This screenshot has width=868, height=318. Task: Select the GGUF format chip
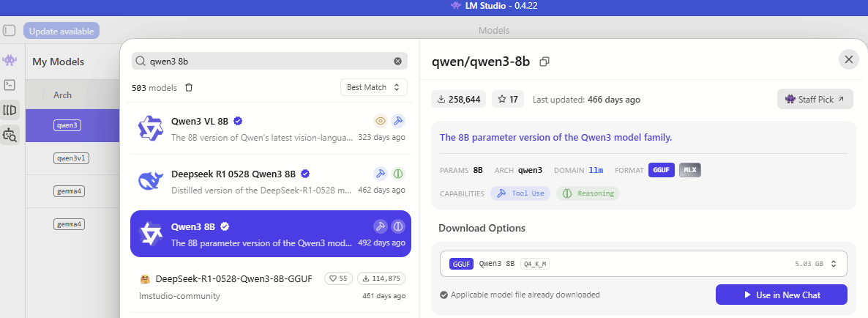click(661, 170)
